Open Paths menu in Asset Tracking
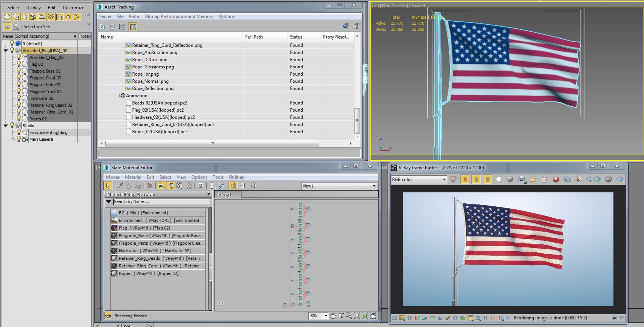This screenshot has width=644, height=327. pos(134,16)
